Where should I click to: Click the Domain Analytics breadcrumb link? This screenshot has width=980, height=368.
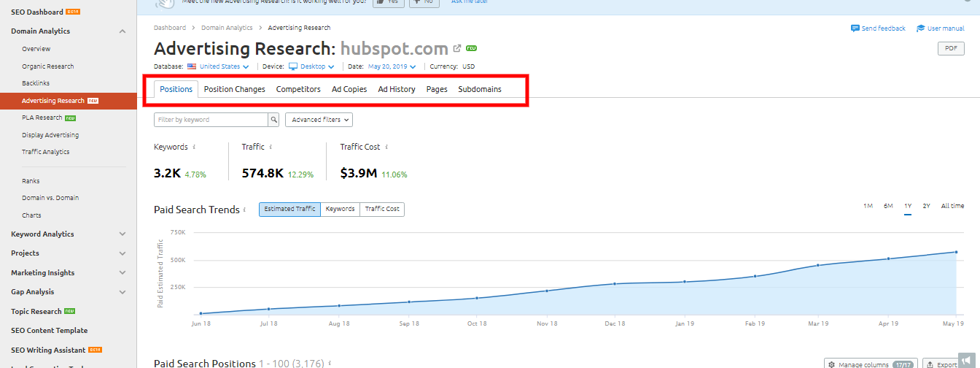click(x=227, y=28)
